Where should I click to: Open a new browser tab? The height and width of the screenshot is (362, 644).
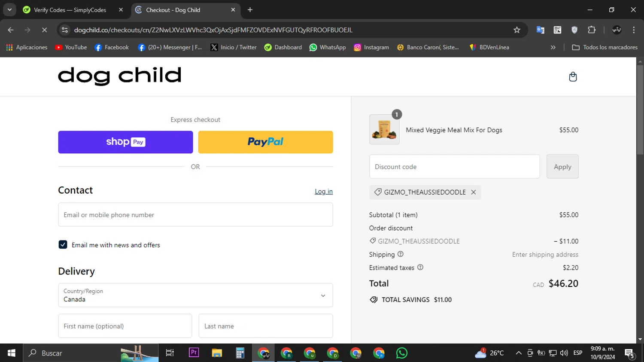(250, 9)
